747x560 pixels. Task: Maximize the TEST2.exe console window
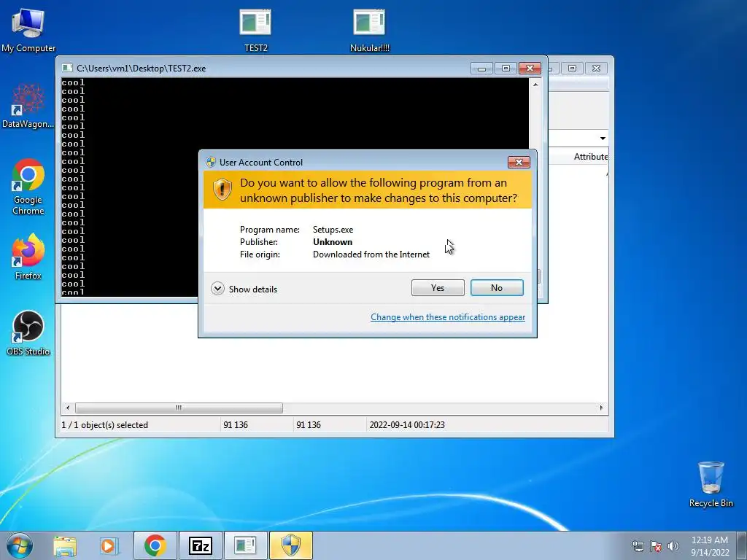506,69
